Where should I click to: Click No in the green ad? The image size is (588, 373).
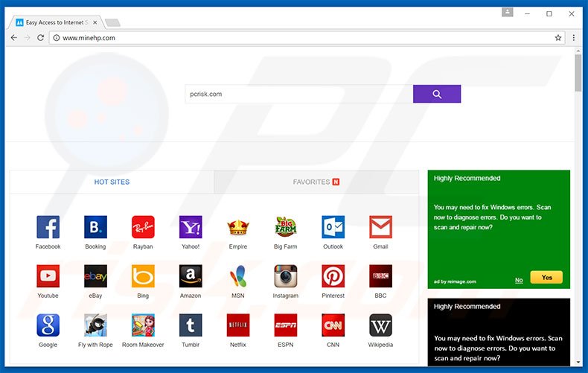point(519,281)
